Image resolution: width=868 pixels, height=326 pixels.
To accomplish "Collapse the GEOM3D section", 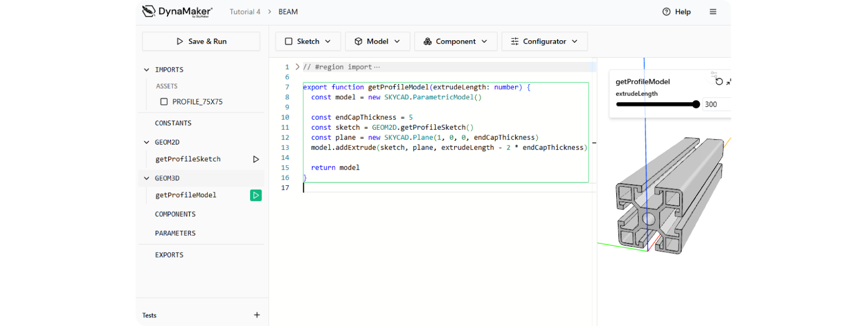I will 146,178.
